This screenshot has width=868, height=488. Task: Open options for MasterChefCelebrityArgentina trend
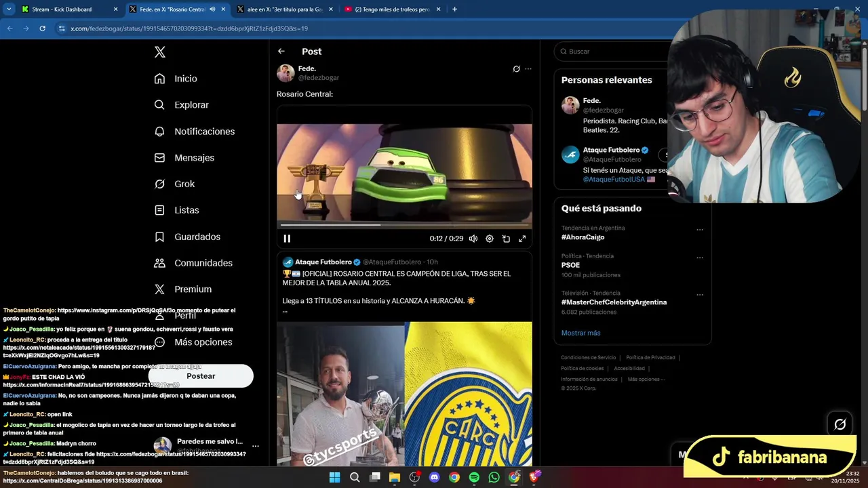tap(700, 295)
